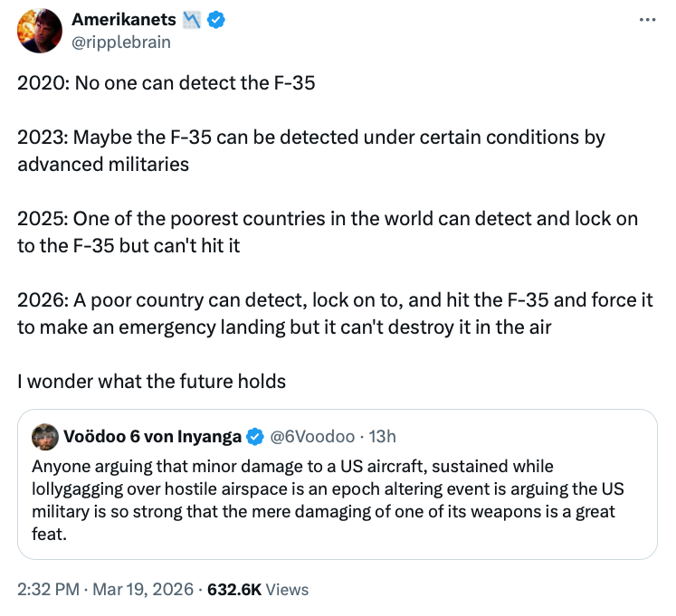676x616 pixels.
Task: Click Voödoo 6 von Inyanga's avatar
Action: (x=45, y=437)
